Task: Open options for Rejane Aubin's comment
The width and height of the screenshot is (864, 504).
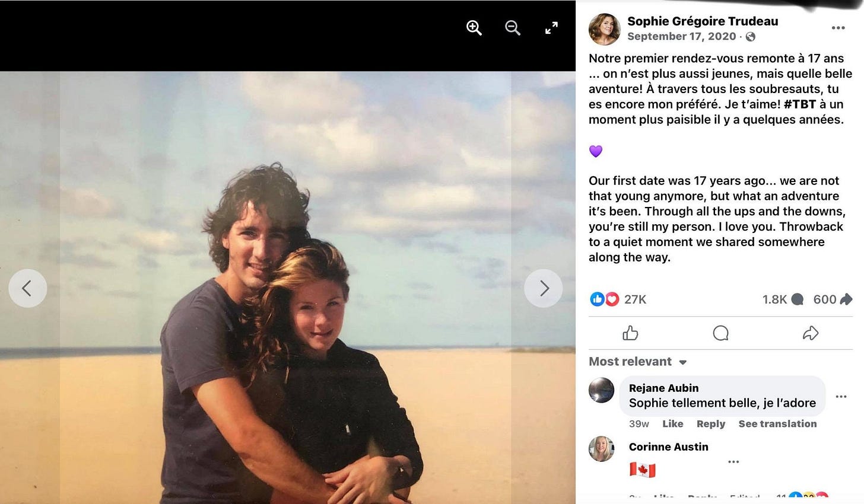Action: coord(841,397)
